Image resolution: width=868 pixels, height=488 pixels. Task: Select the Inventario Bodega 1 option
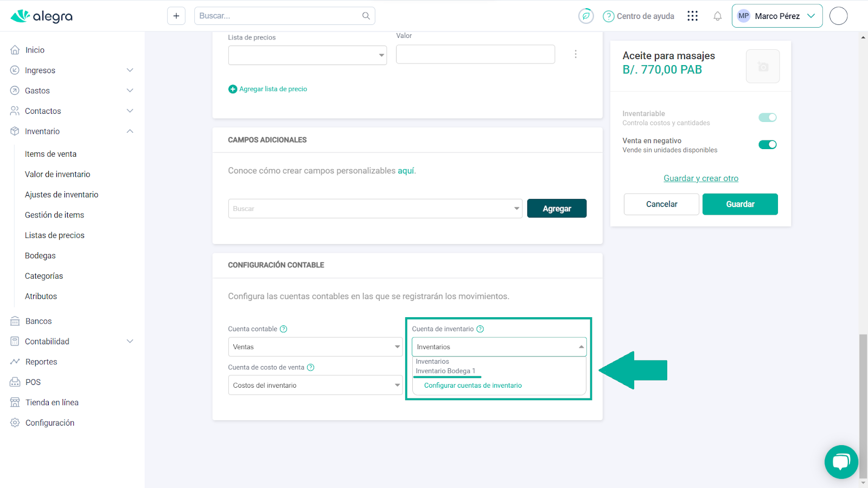[x=445, y=371]
